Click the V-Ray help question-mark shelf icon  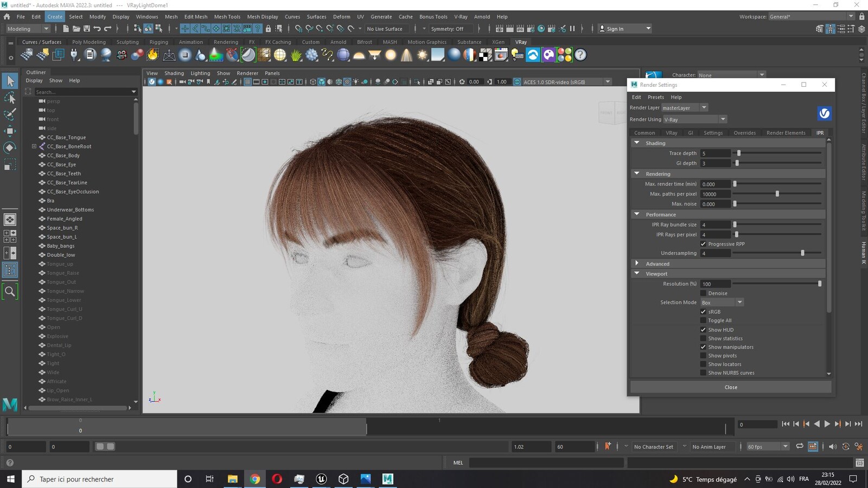pyautogui.click(x=580, y=55)
